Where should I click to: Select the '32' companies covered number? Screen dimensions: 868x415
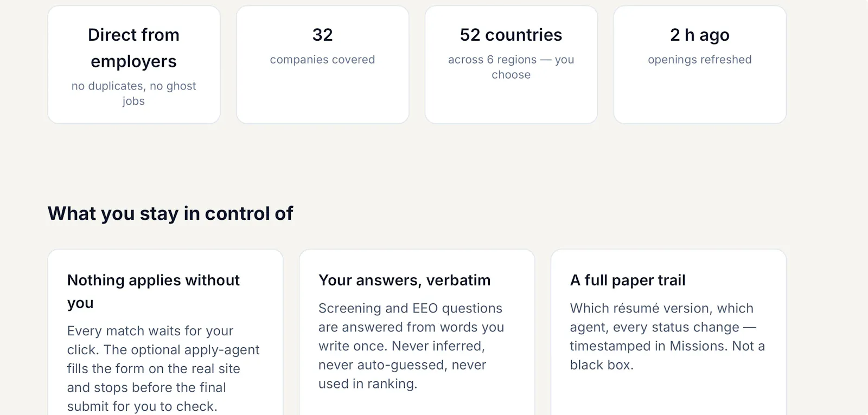point(322,35)
